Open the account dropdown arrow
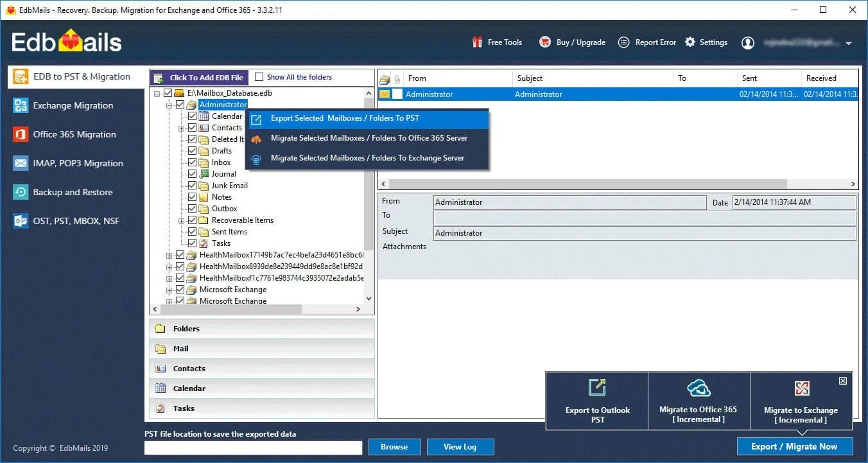Screen dimensions: 868x463 click(849, 44)
